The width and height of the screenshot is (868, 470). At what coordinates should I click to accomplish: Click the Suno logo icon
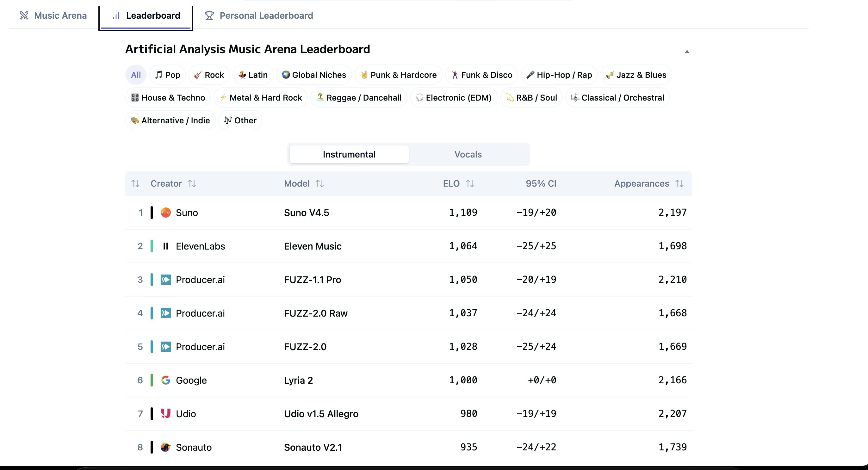point(165,213)
